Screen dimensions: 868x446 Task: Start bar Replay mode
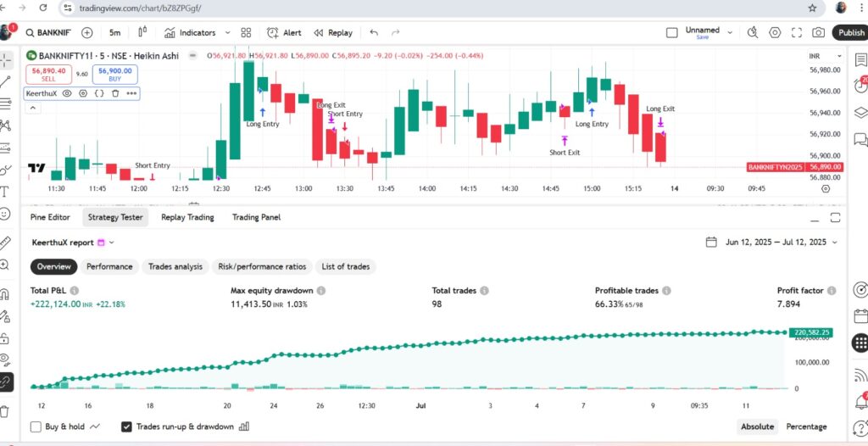coord(332,33)
